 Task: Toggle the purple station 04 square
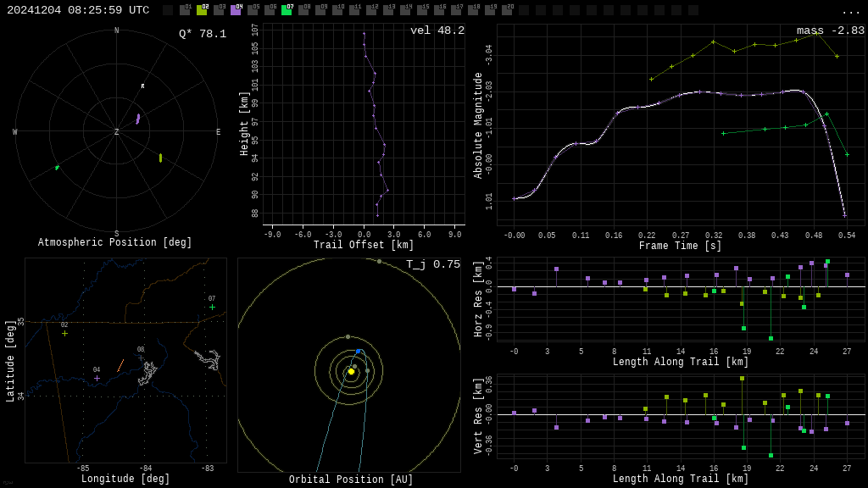click(x=236, y=10)
